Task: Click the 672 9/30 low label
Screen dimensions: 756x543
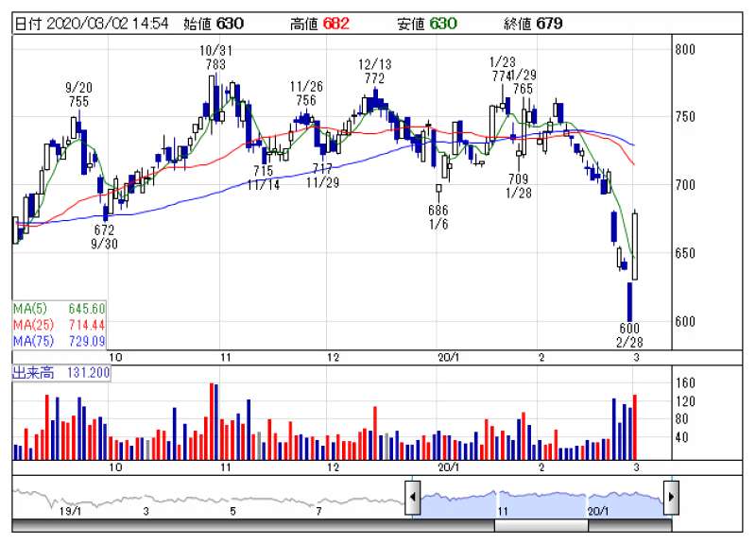Action: pyautogui.click(x=104, y=237)
